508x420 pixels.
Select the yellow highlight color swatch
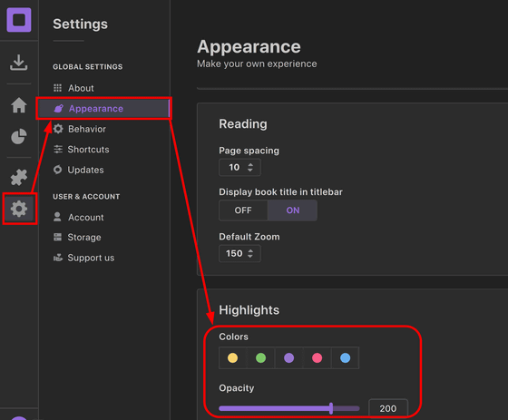[x=232, y=357]
